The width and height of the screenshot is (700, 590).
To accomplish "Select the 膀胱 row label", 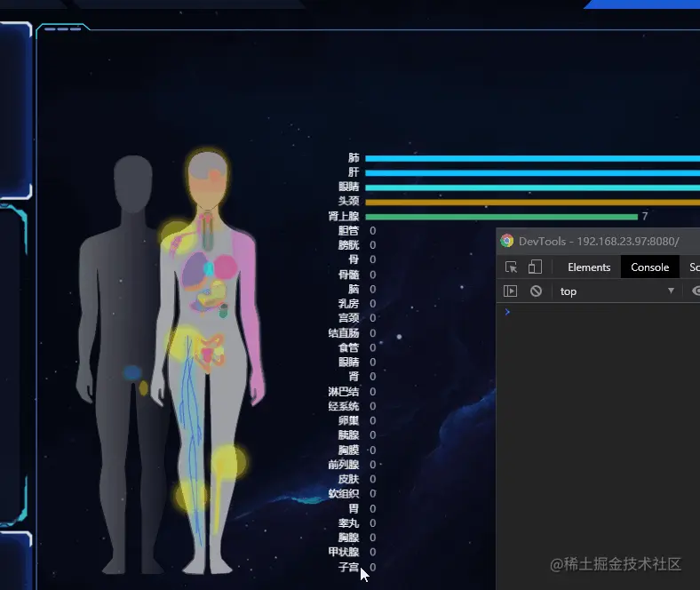I will (x=348, y=244).
